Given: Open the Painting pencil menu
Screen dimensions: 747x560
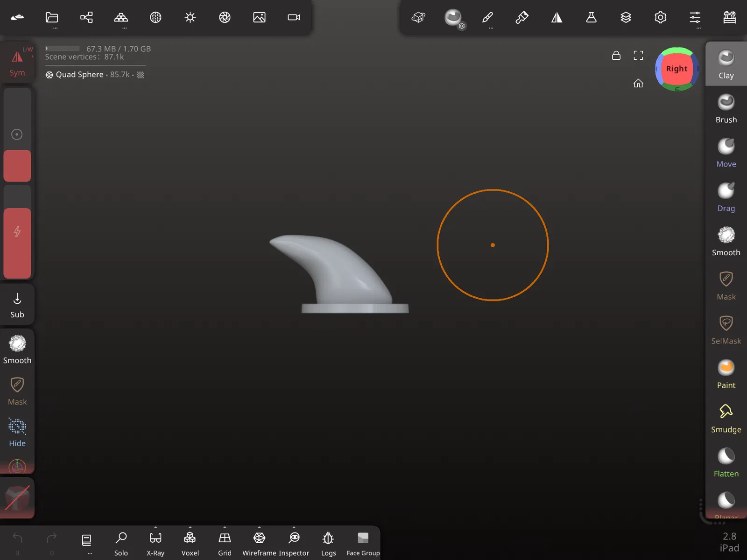Looking at the screenshot, I should click(x=487, y=18).
